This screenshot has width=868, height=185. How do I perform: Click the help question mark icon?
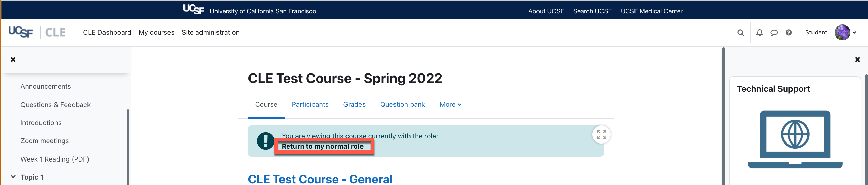tap(789, 33)
